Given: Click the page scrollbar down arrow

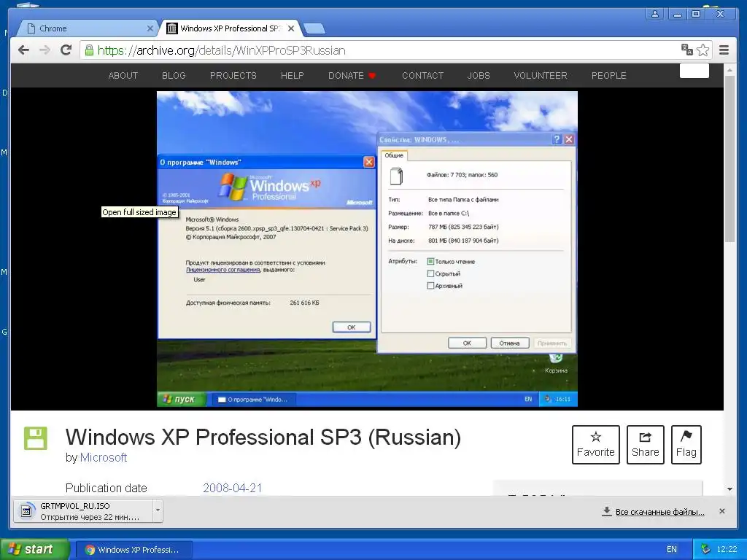Looking at the screenshot, I should (729, 489).
